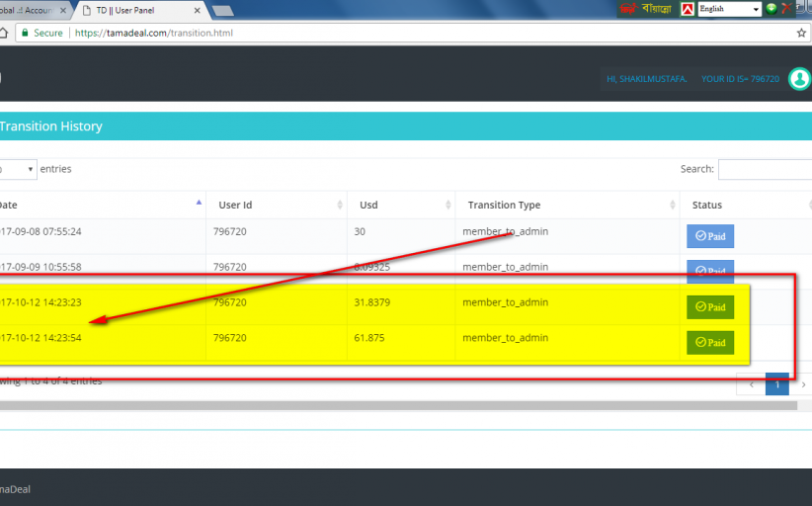
Task: Click the green icon beside the language selector
Action: coord(771,9)
